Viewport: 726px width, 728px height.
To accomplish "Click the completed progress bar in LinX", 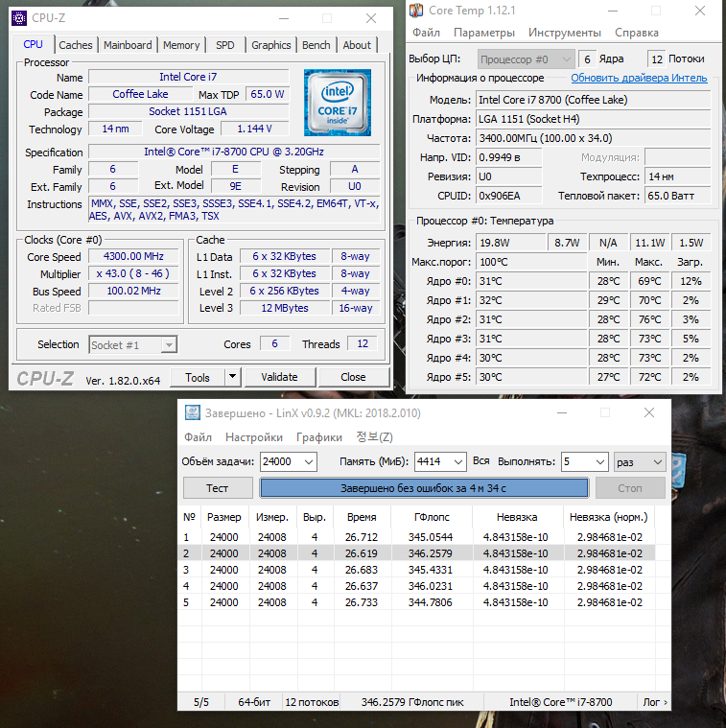I will (424, 488).
